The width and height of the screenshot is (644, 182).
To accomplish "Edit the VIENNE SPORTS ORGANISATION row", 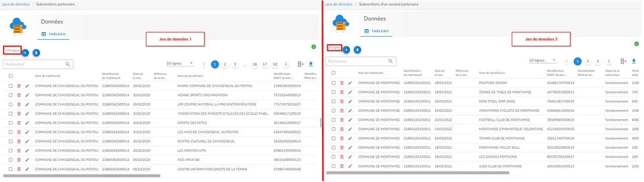I will pos(28,95).
